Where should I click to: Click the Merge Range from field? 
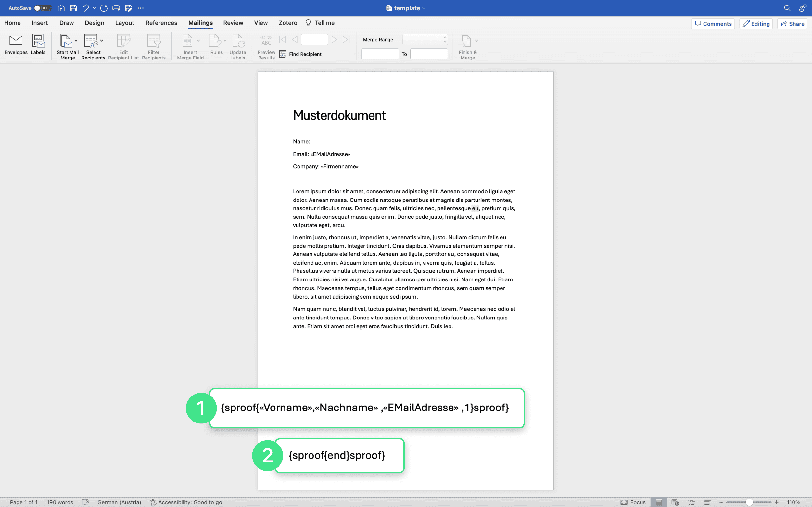point(380,54)
